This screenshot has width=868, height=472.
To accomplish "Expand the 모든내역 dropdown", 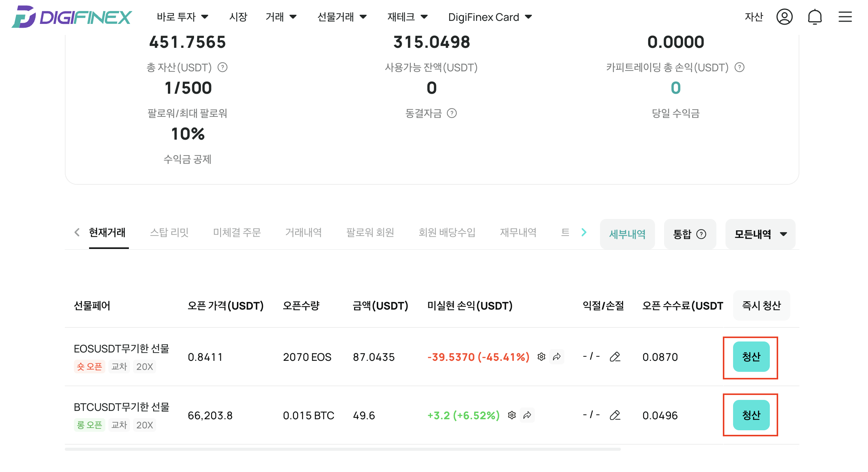I will (x=760, y=234).
